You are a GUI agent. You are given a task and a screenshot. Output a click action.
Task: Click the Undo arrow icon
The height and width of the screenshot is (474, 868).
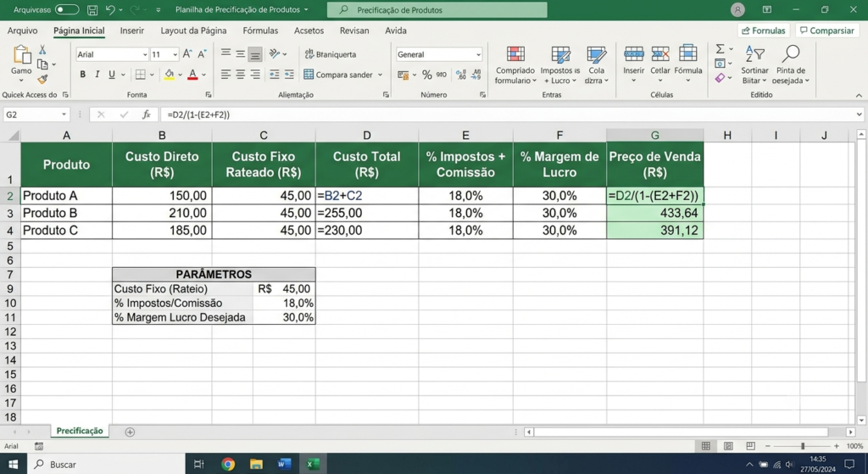click(110, 9)
